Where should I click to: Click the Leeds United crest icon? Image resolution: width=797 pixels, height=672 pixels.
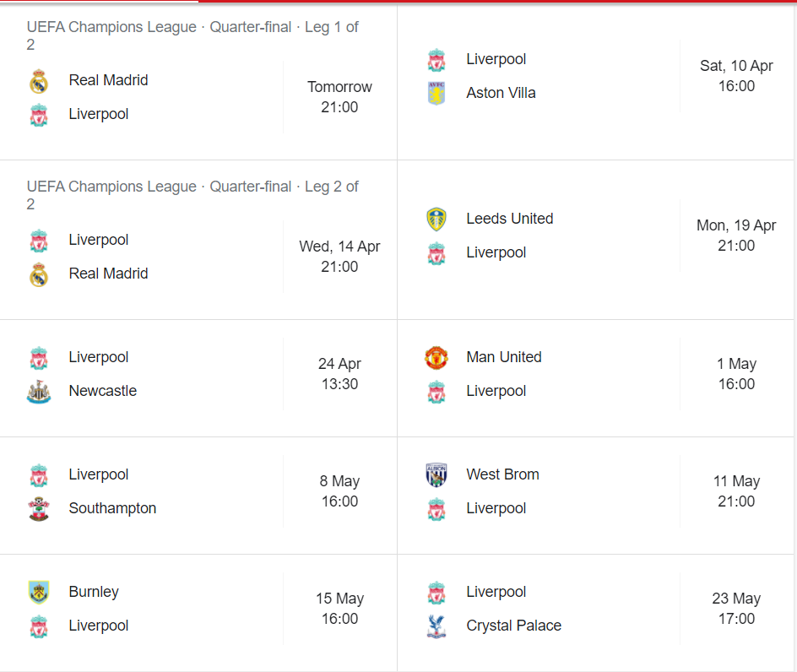click(436, 219)
